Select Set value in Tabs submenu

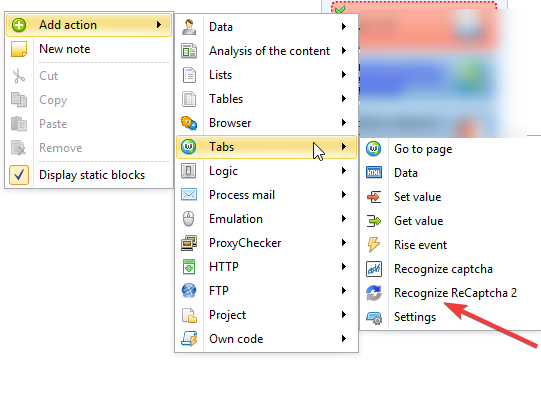pos(417,197)
